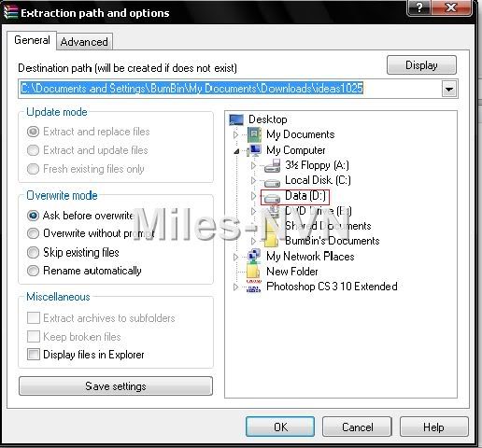Enable Display files in Explorer checkbox

click(x=34, y=355)
